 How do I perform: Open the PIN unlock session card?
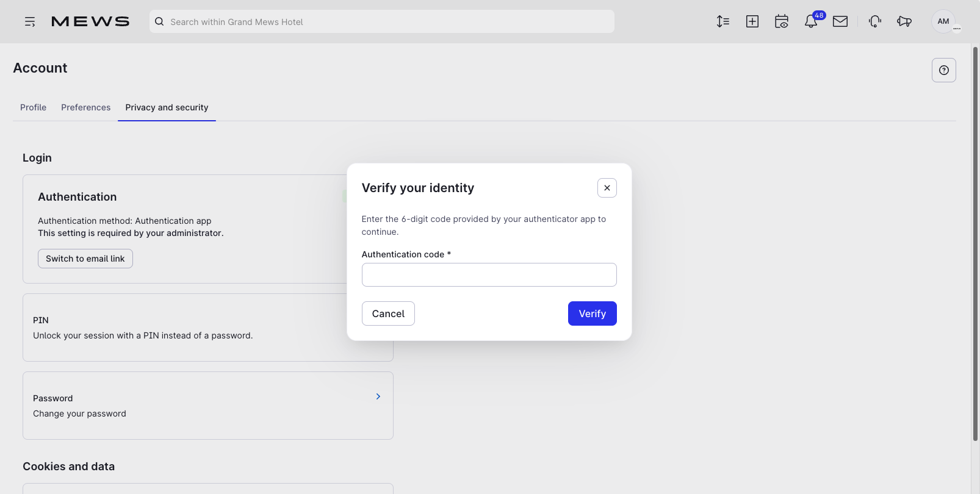pyautogui.click(x=208, y=328)
